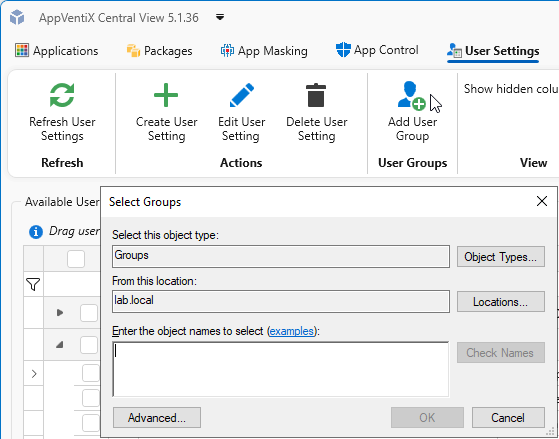Click the App Masking tab icon
This screenshot has width=559, height=439.
coord(227,51)
